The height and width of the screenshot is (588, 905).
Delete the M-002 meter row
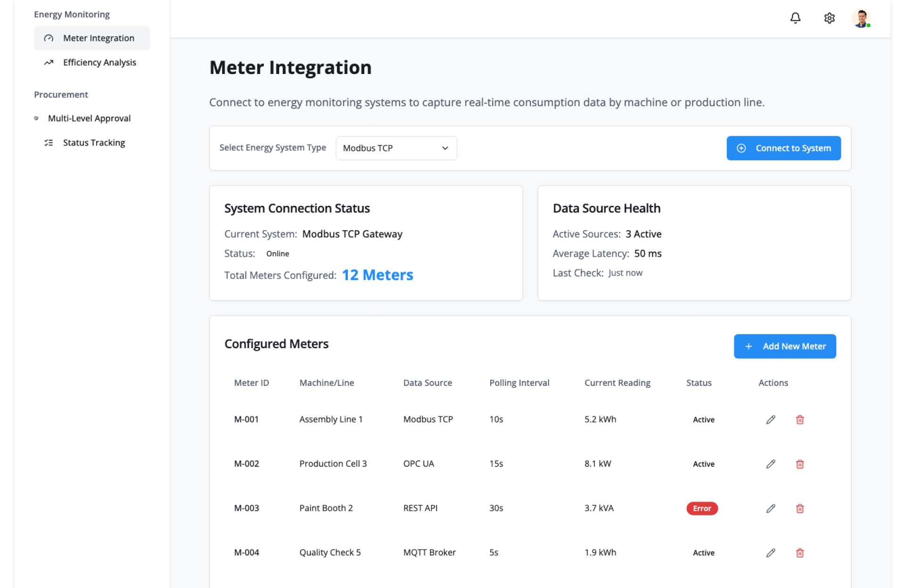(800, 464)
